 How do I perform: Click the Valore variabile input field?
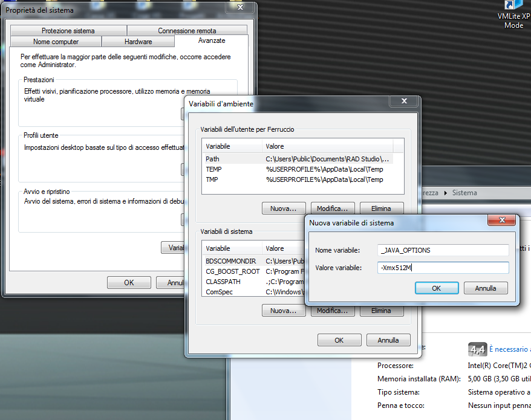(443, 268)
